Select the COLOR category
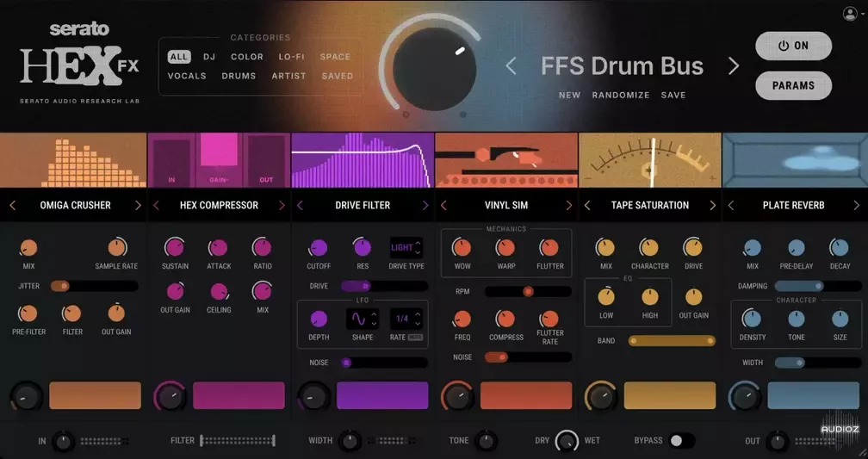 247,57
